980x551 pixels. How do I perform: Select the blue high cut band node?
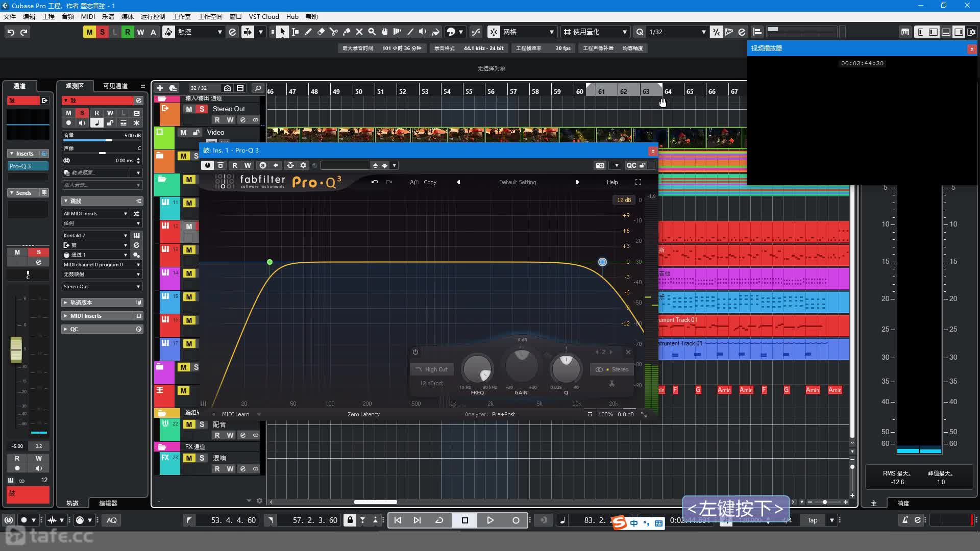tap(602, 262)
